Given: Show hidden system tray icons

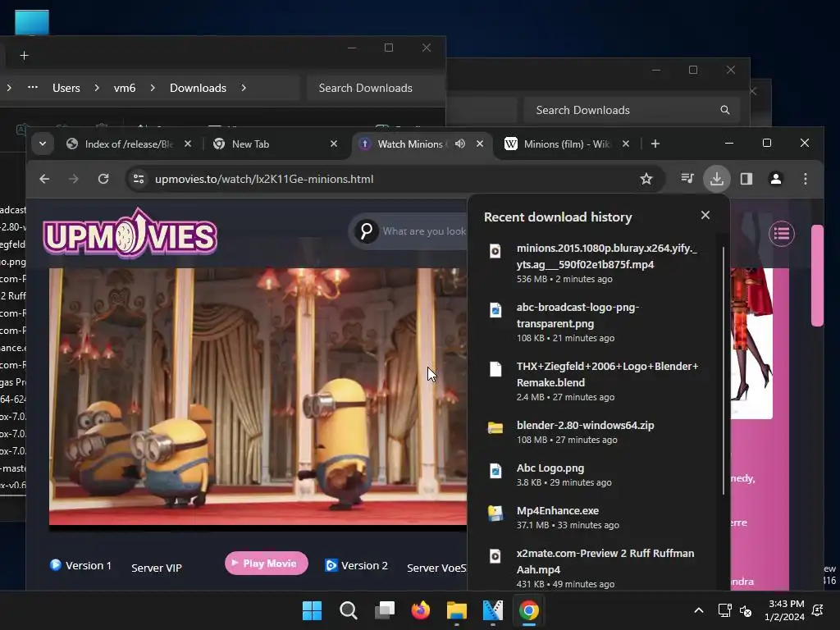Looking at the screenshot, I should pos(699,610).
